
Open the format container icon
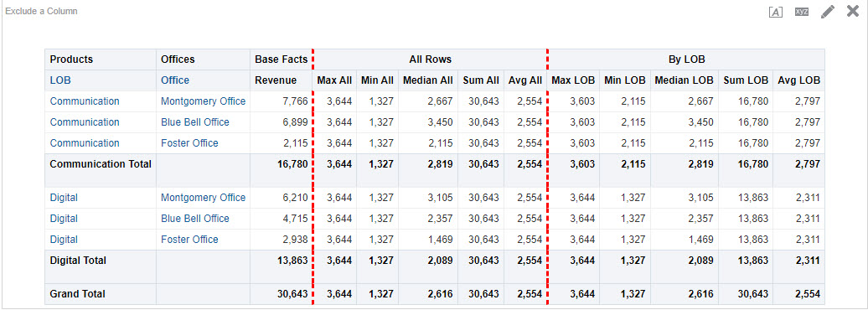pyautogui.click(x=776, y=13)
